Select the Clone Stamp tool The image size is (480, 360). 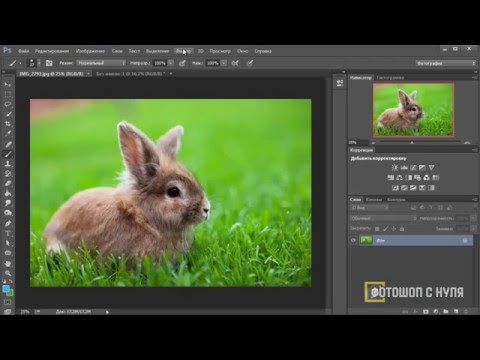8,164
